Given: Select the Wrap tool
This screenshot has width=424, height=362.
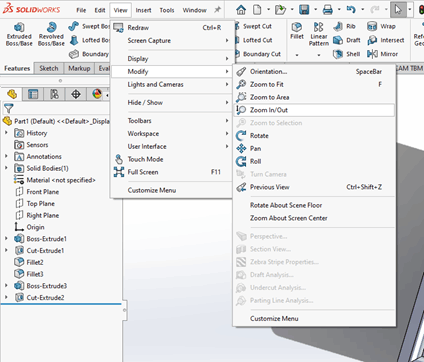Looking at the screenshot, I should pyautogui.click(x=381, y=26).
